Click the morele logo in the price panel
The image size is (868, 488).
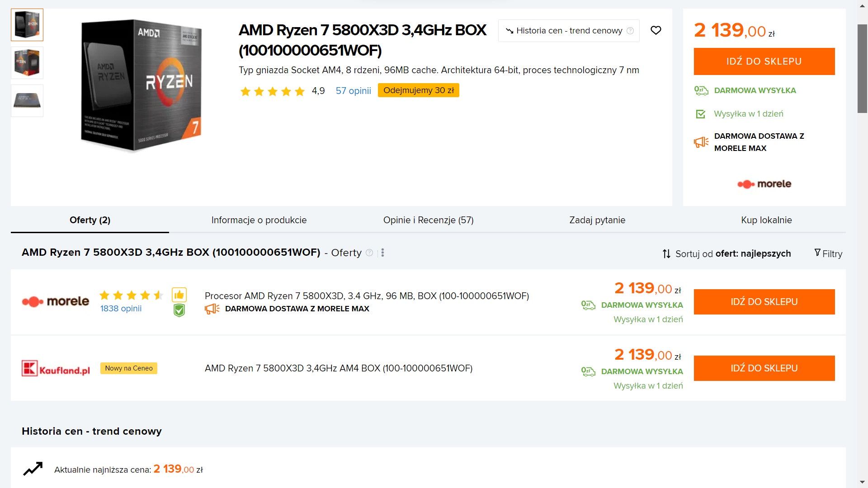point(764,184)
